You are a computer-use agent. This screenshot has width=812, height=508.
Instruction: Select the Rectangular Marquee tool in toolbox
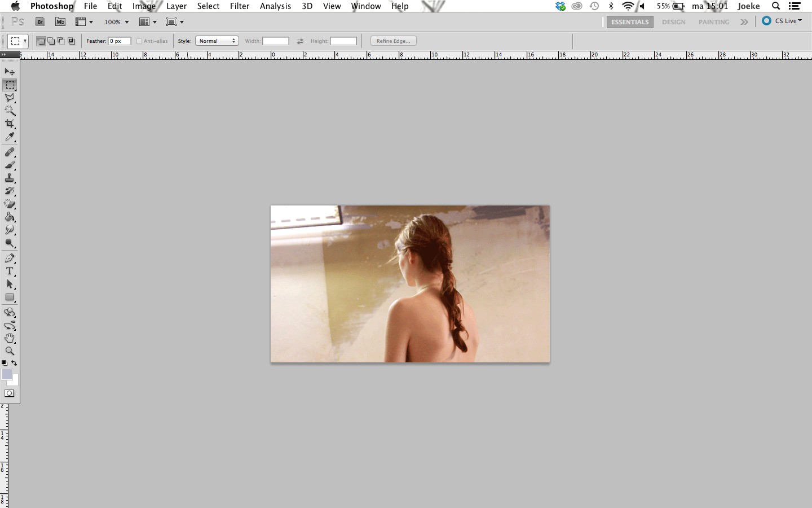coord(10,85)
